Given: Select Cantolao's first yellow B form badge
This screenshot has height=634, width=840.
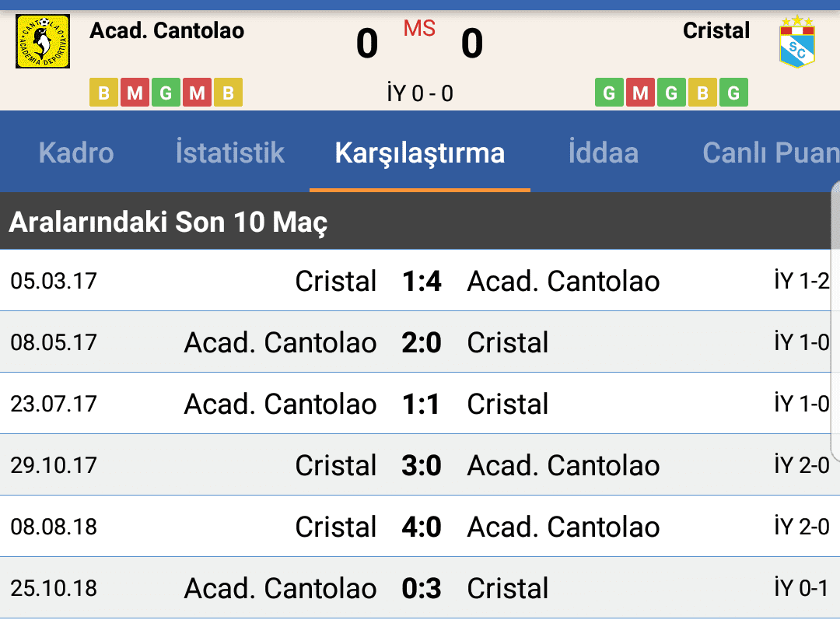Looking at the screenshot, I should [x=104, y=92].
